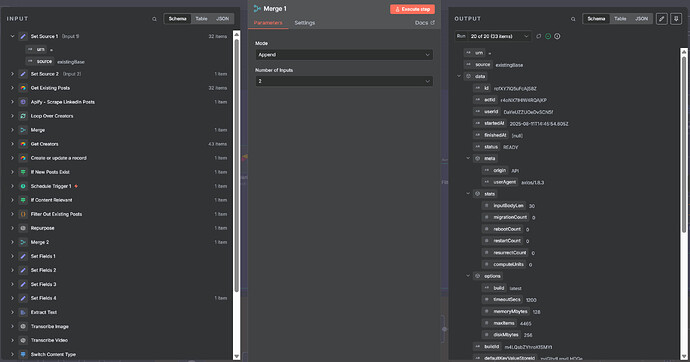Open the Docs link
The image size is (690, 362).
coord(424,23)
